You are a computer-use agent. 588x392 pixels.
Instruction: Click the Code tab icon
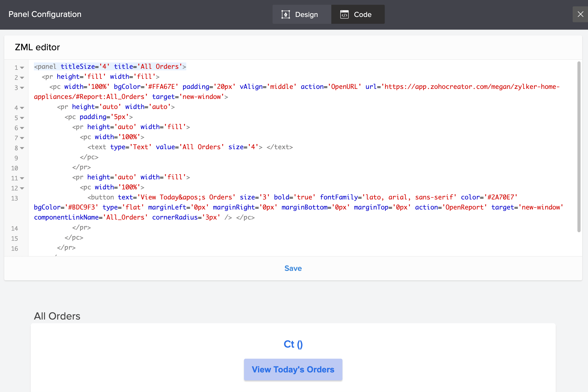(344, 14)
